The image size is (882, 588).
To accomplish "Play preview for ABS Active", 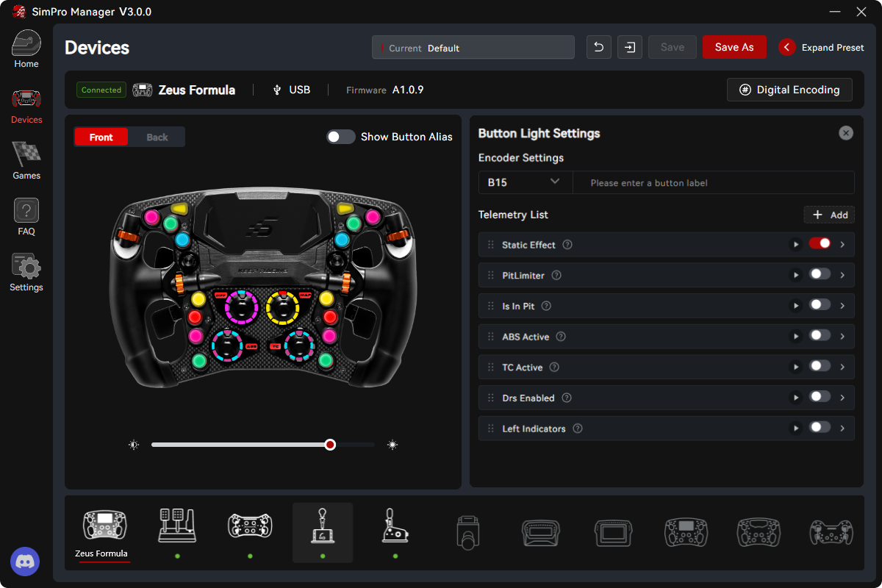I will (x=795, y=337).
